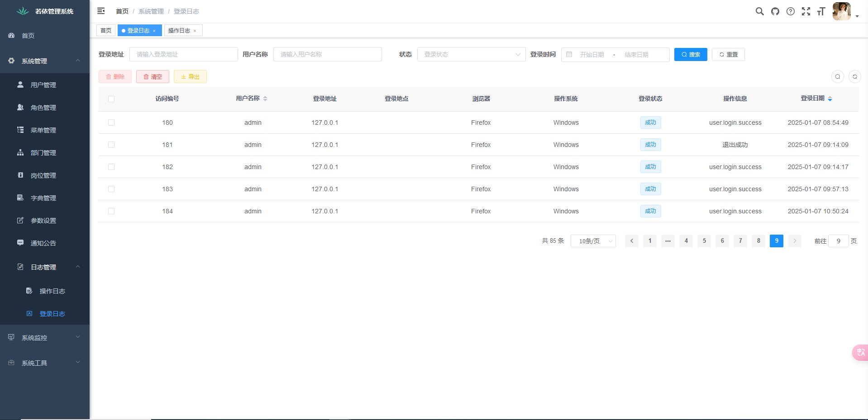Screen dimensions: 868x420
Task: Click the Ruoyi logo icon
Action: point(23,11)
